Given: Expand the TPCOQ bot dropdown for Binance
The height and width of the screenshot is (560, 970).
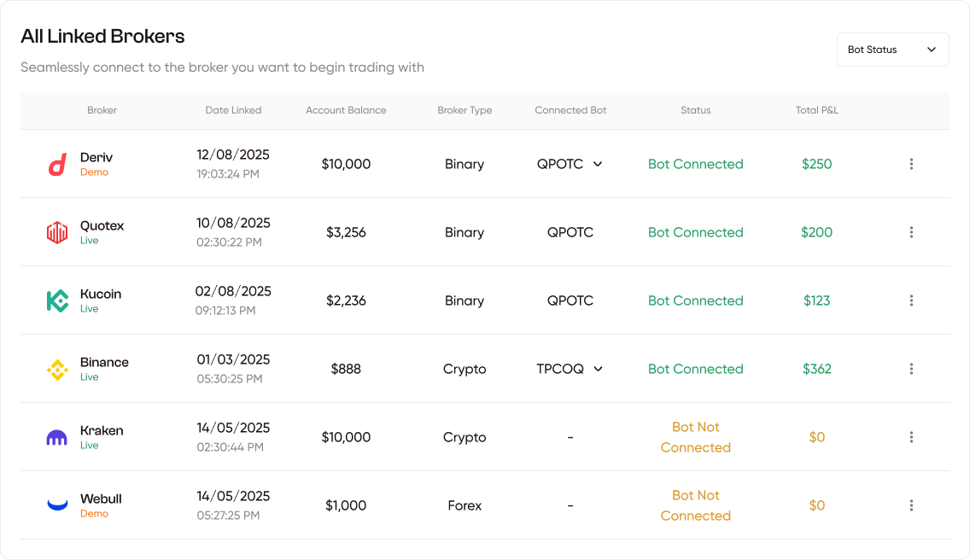Looking at the screenshot, I should 599,369.
